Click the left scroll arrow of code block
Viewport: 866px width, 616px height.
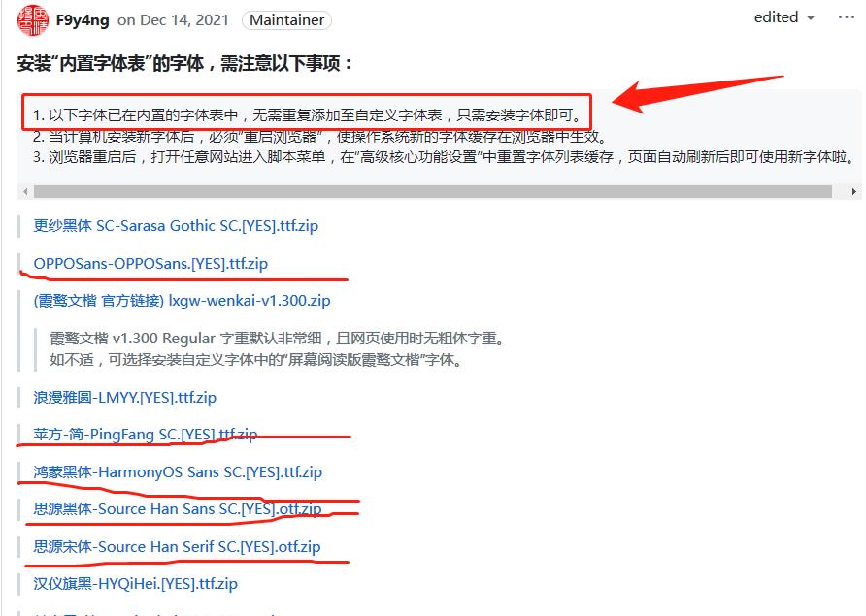pyautogui.click(x=25, y=191)
